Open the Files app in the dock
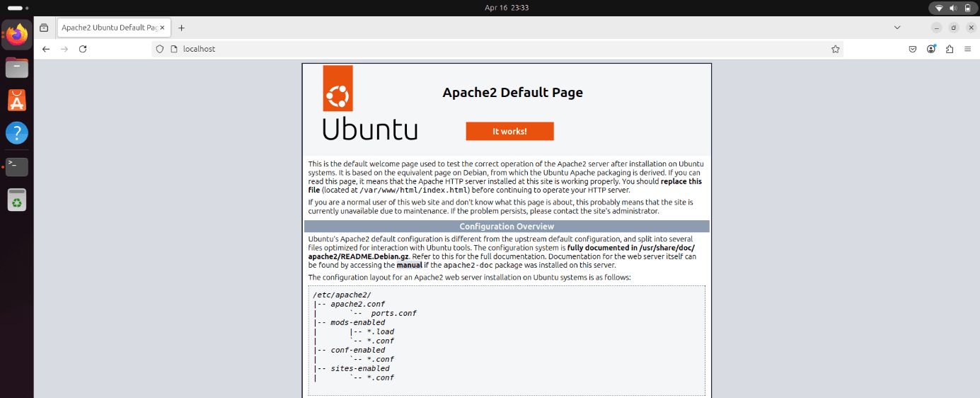Image resolution: width=980 pixels, height=398 pixels. 17,67
